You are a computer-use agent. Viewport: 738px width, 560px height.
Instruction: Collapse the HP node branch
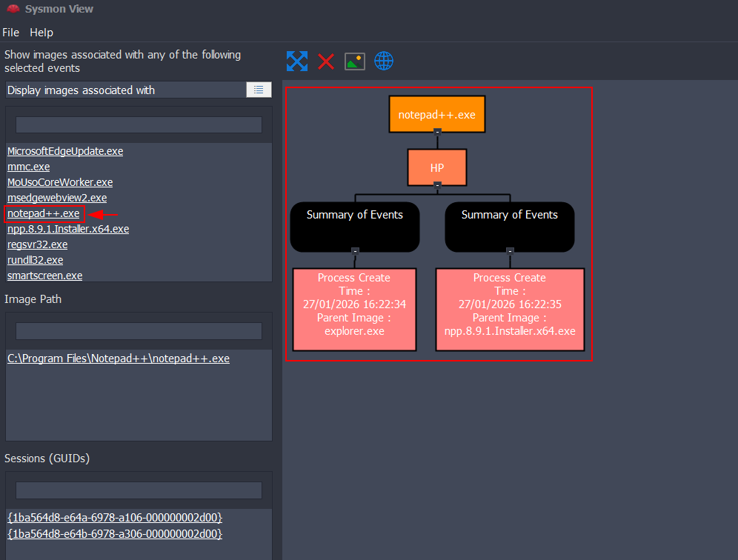coord(437,184)
